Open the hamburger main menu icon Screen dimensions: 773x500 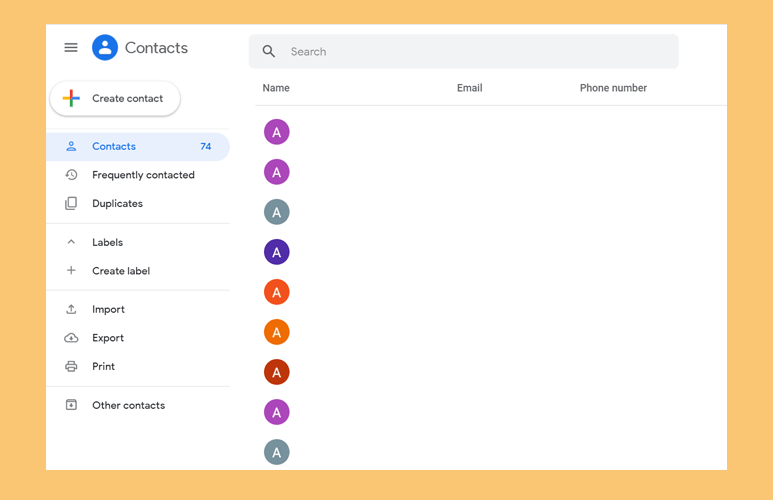(71, 47)
